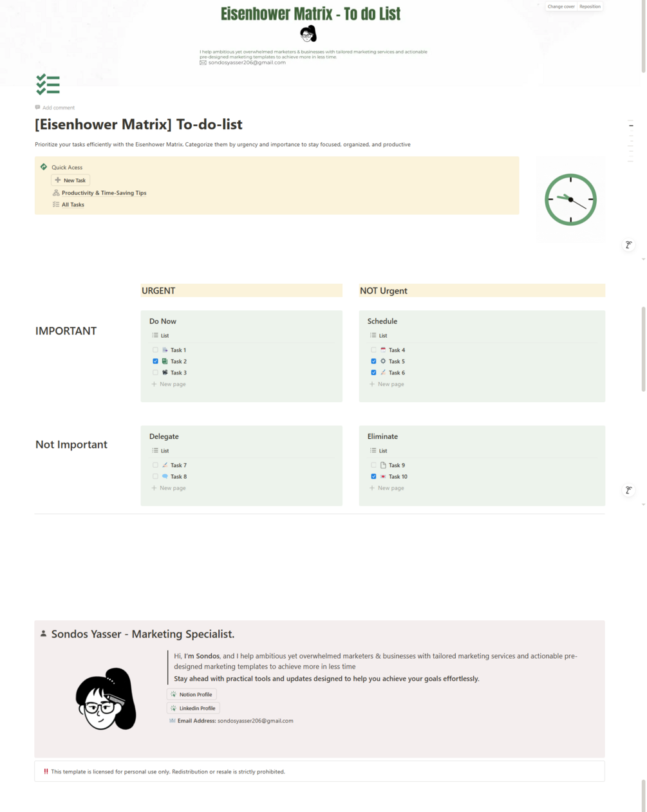Screen dimensions: 647x812
Task: Add New page in Delegate list
Action: (x=169, y=488)
